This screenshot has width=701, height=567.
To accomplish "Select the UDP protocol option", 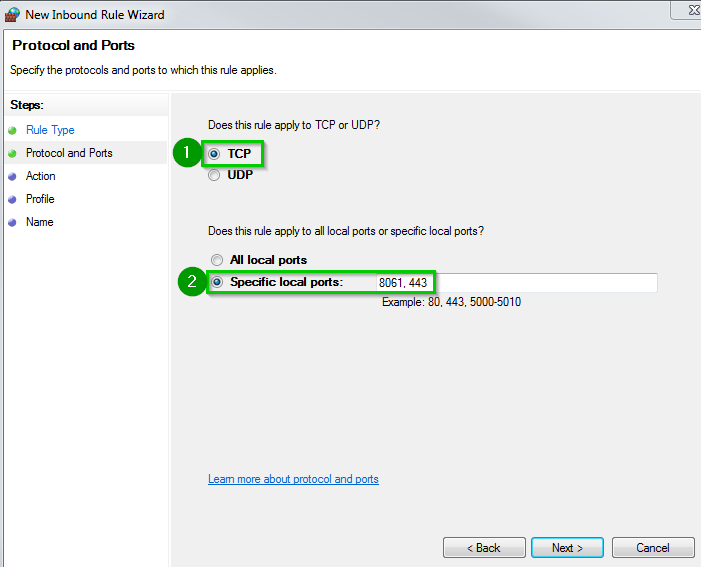I will (214, 175).
